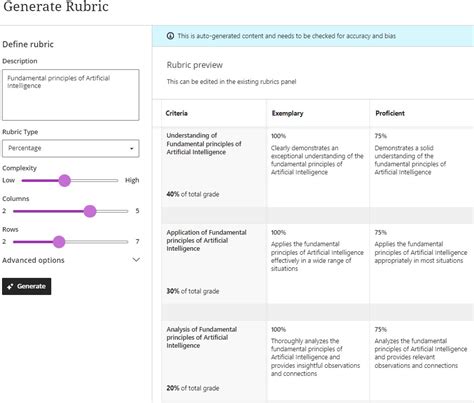This screenshot has width=474, height=403.
Task: Select the Exemplary column header
Action: pyautogui.click(x=287, y=113)
